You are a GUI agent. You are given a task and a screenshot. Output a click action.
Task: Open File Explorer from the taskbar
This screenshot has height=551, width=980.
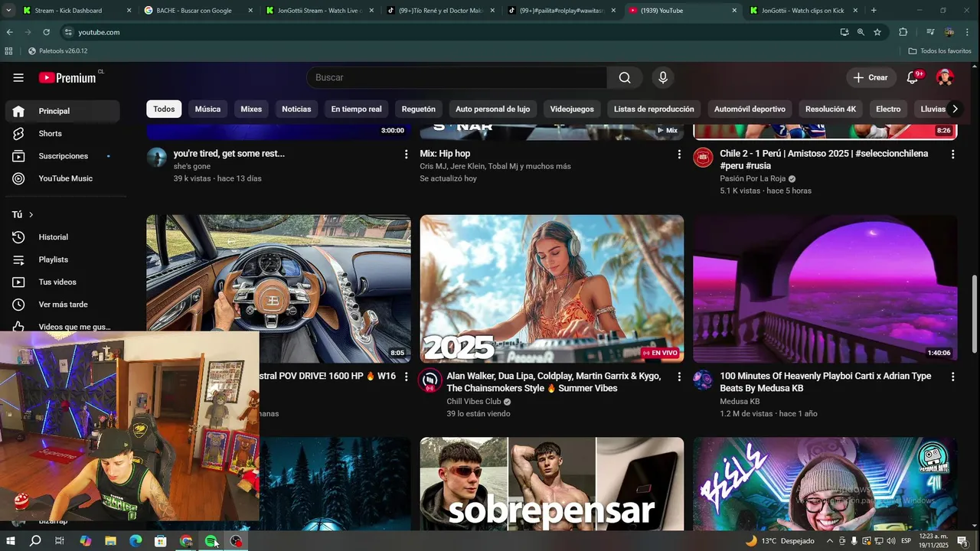[x=110, y=541]
